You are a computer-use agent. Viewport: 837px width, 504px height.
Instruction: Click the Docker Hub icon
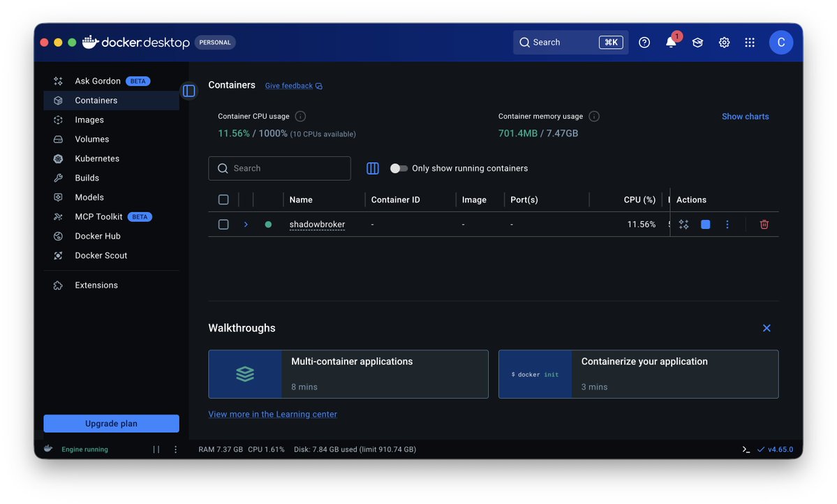coord(58,236)
